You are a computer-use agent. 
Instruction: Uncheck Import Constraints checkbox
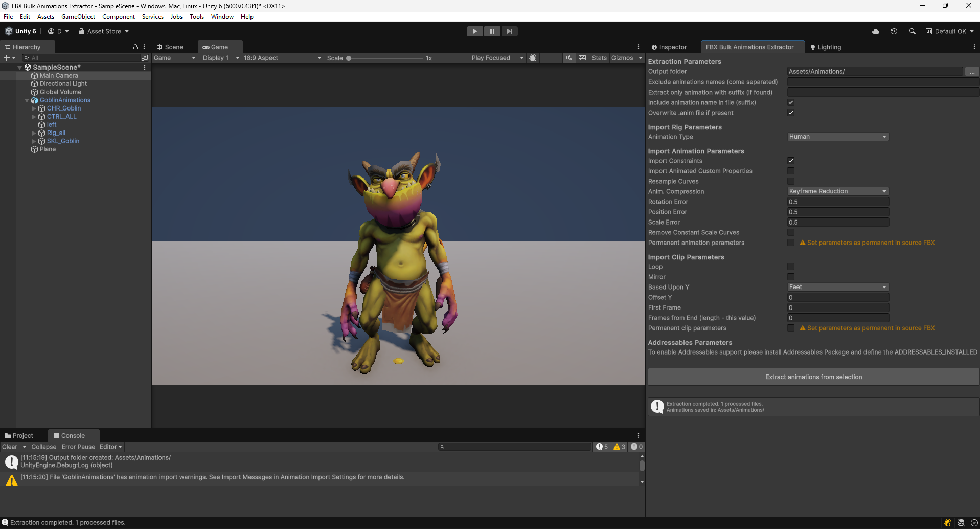(x=791, y=161)
